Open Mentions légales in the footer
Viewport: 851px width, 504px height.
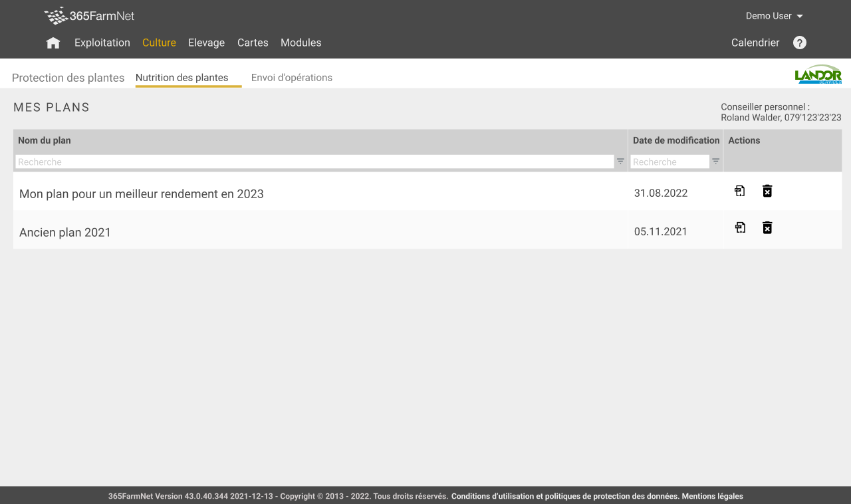[x=712, y=496]
